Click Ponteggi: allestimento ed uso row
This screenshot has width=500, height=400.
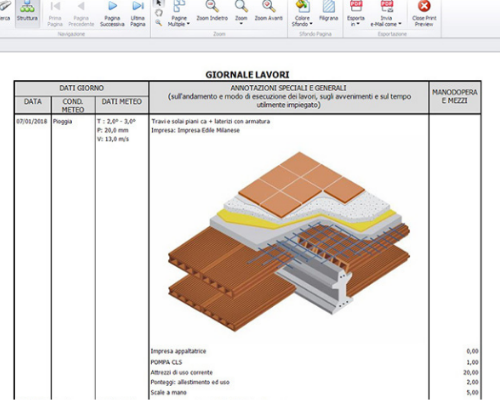pyautogui.click(x=190, y=382)
